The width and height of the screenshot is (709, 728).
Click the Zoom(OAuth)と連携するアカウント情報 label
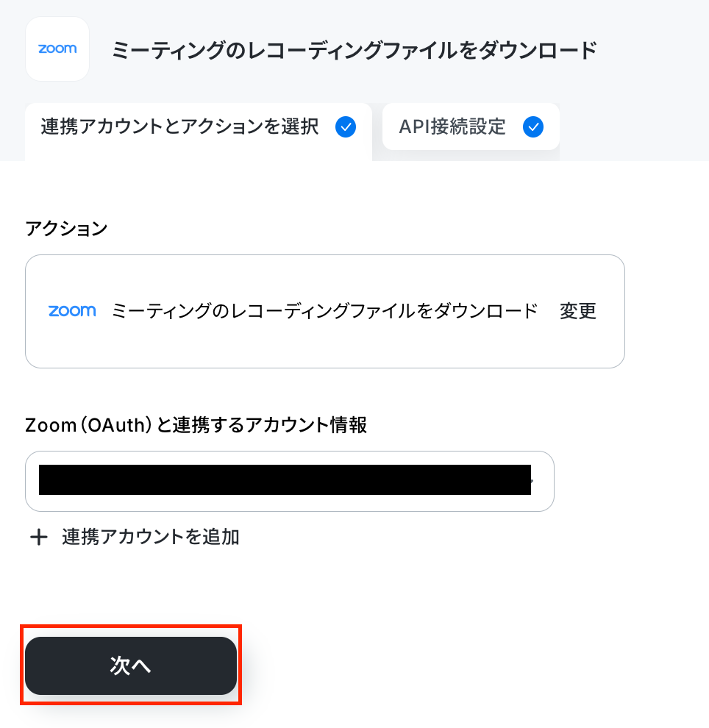[196, 424]
